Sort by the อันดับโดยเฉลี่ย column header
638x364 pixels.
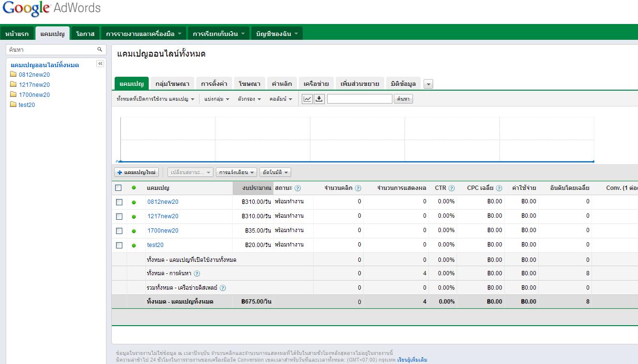coord(569,188)
